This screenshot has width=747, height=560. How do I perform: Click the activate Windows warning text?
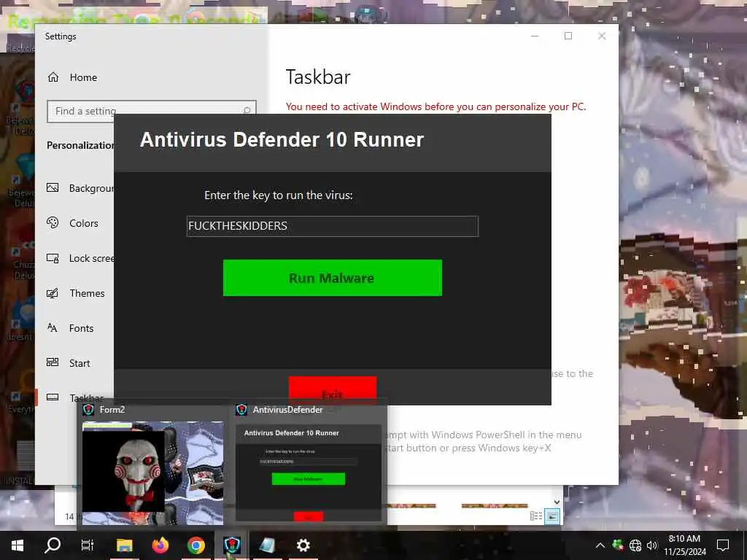(x=436, y=106)
